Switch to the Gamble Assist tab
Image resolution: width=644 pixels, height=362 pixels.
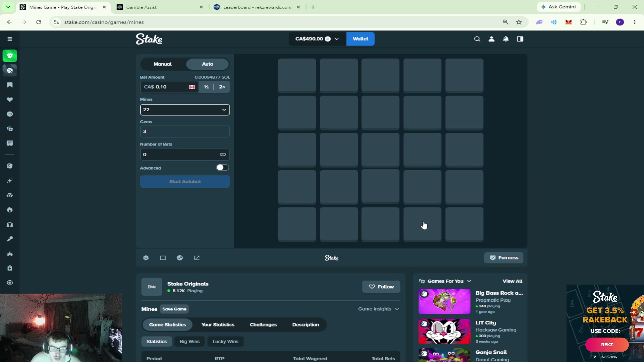pos(160,7)
